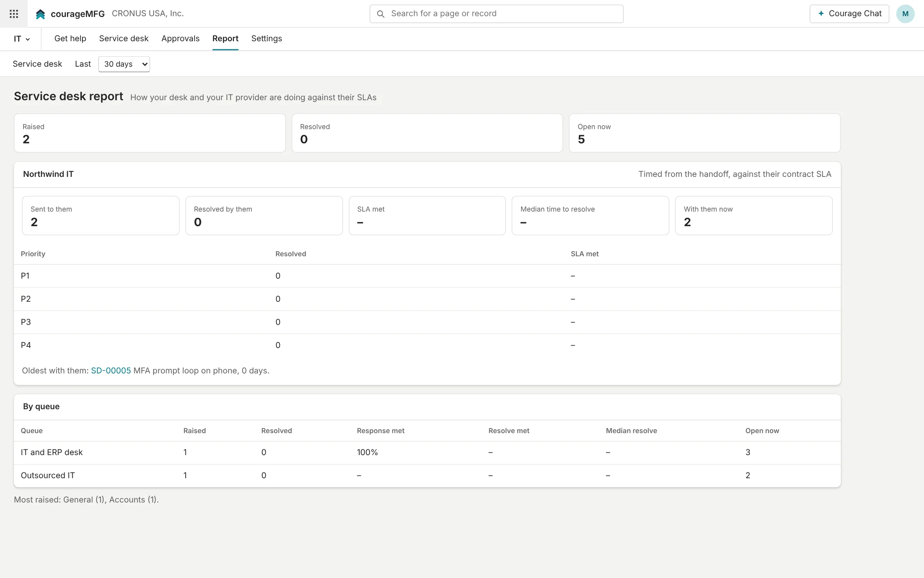Click the Priority column header
Viewport: 924px width, 578px height.
33,254
